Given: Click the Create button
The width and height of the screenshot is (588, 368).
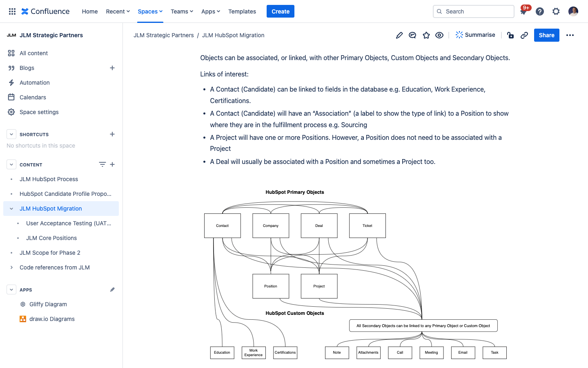Looking at the screenshot, I should (x=281, y=11).
